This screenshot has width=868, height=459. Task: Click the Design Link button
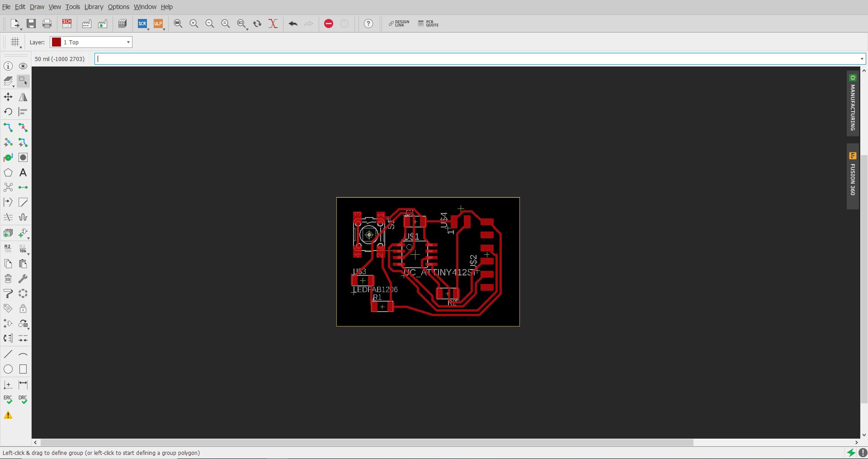(x=399, y=24)
